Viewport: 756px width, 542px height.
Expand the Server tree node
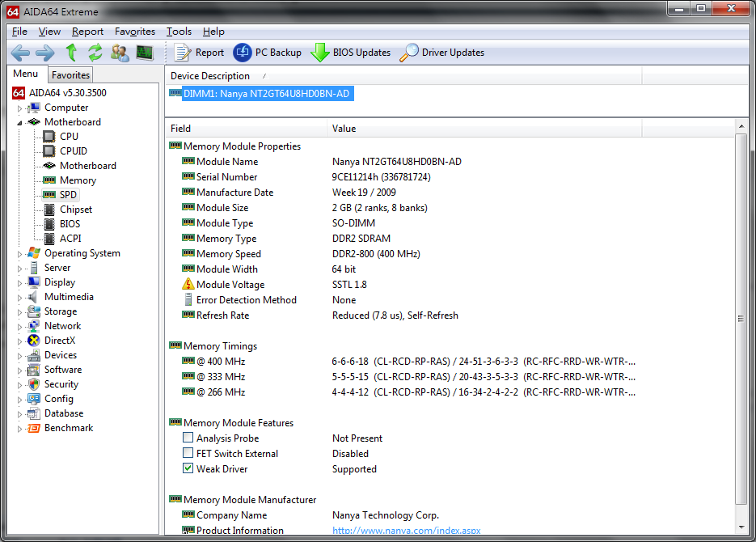tap(19, 269)
